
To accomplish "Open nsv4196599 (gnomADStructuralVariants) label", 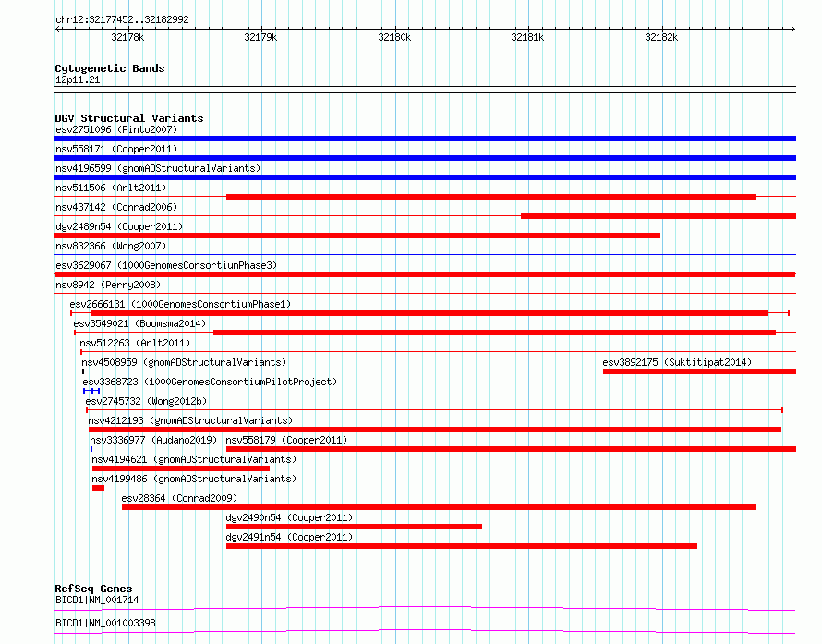I will 158,168.
